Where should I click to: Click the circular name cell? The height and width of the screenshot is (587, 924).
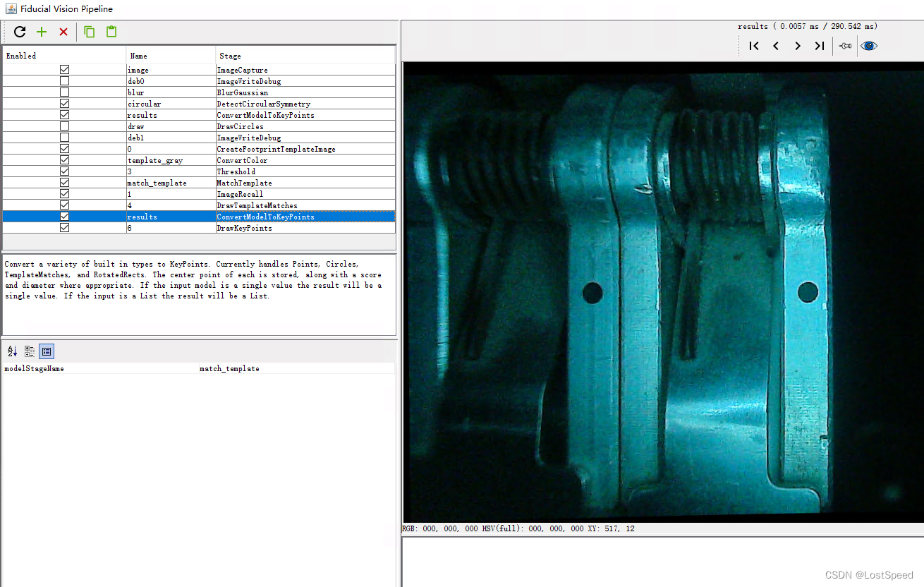(171, 104)
